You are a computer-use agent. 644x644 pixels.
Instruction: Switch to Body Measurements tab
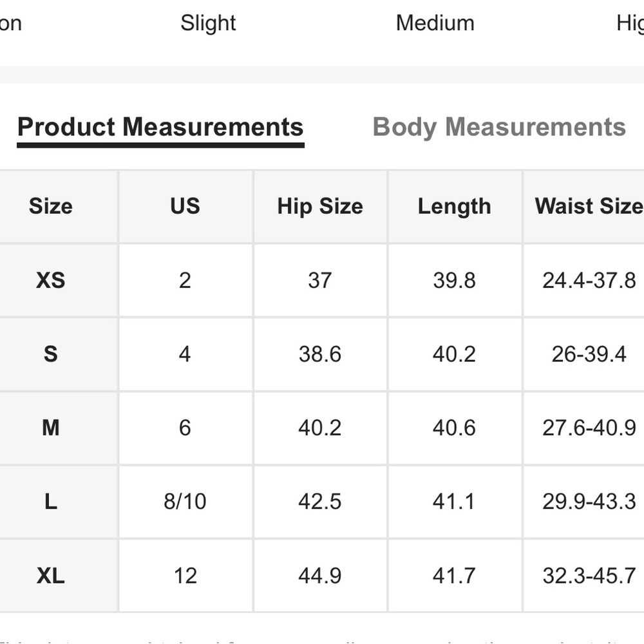tap(499, 127)
